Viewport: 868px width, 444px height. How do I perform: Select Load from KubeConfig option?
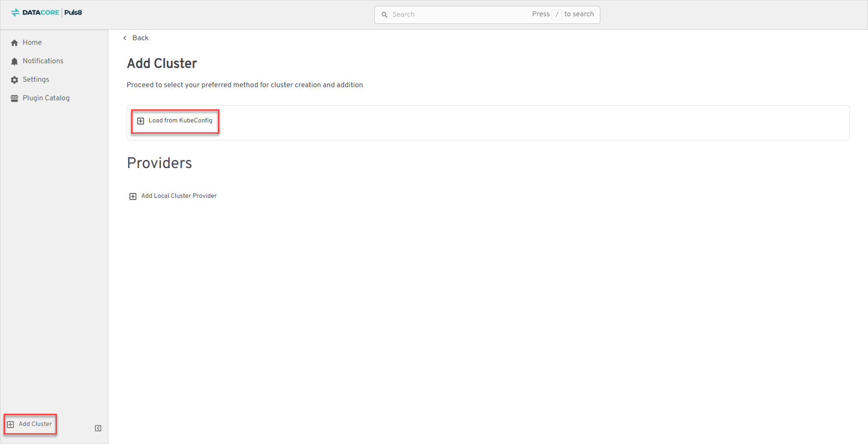180,121
